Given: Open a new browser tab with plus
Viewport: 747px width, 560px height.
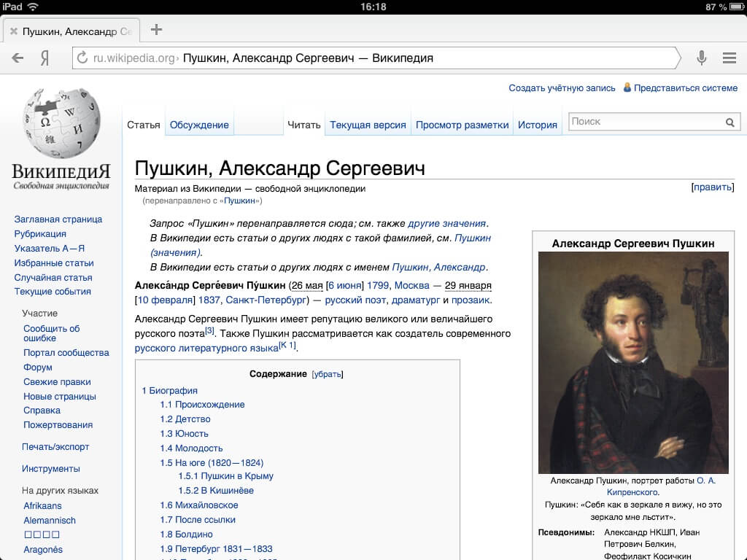Looking at the screenshot, I should 156,29.
